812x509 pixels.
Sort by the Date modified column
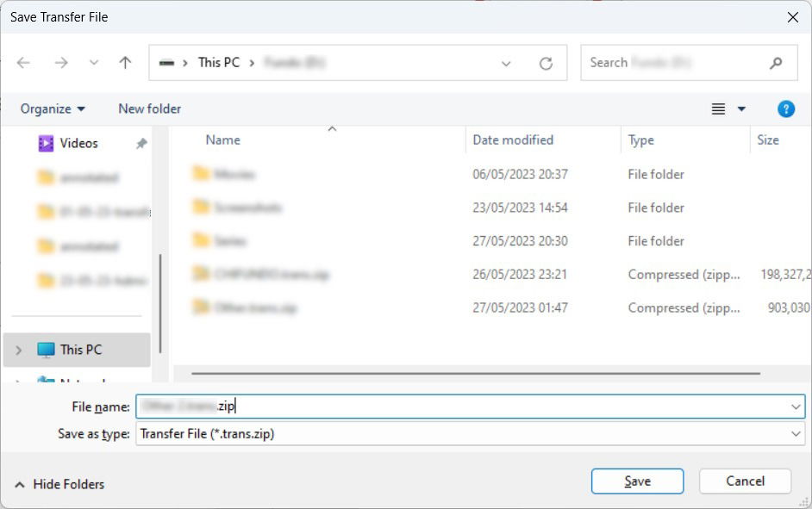513,140
